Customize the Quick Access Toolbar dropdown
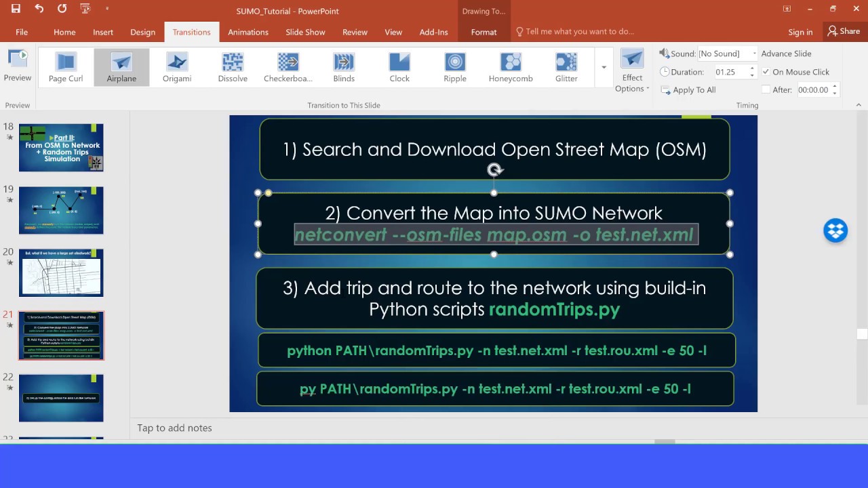868x488 pixels. click(107, 9)
